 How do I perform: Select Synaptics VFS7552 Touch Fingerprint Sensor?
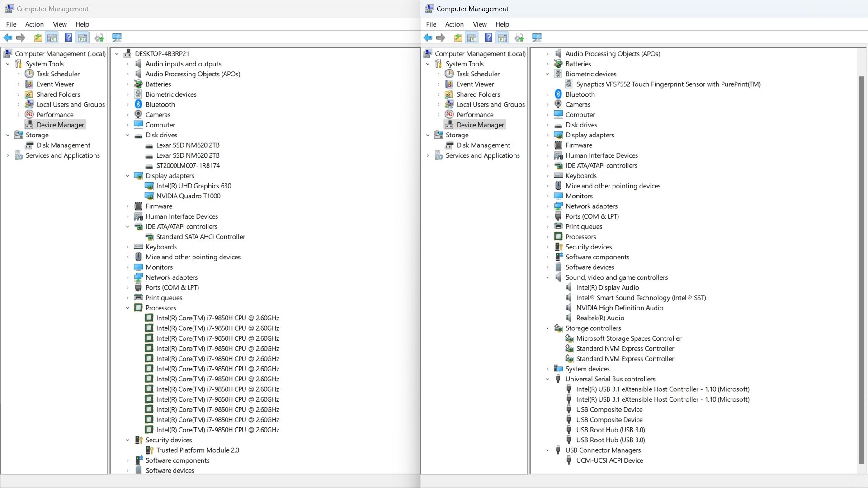point(668,84)
